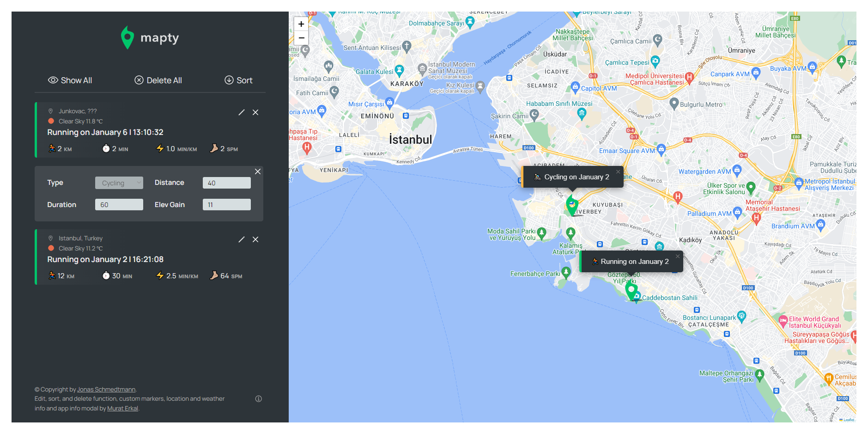868x434 pixels.
Task: Click the Capitol AVM shopping pin
Action: (x=575, y=87)
